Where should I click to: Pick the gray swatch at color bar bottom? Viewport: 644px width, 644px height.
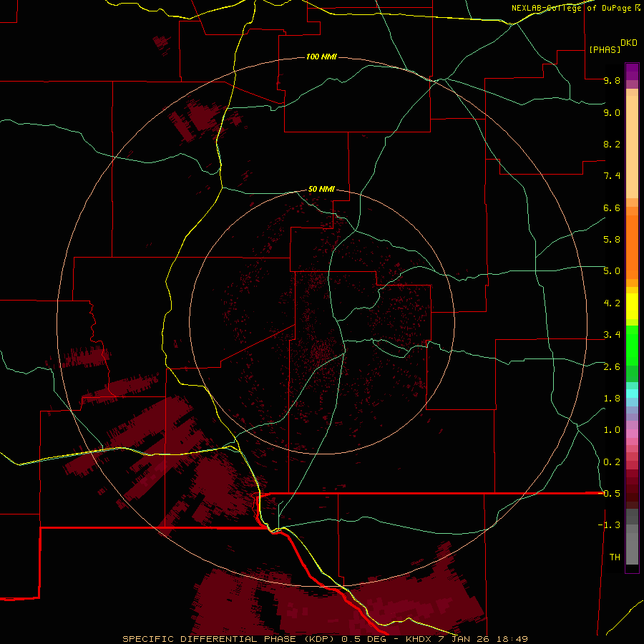[x=632, y=548]
